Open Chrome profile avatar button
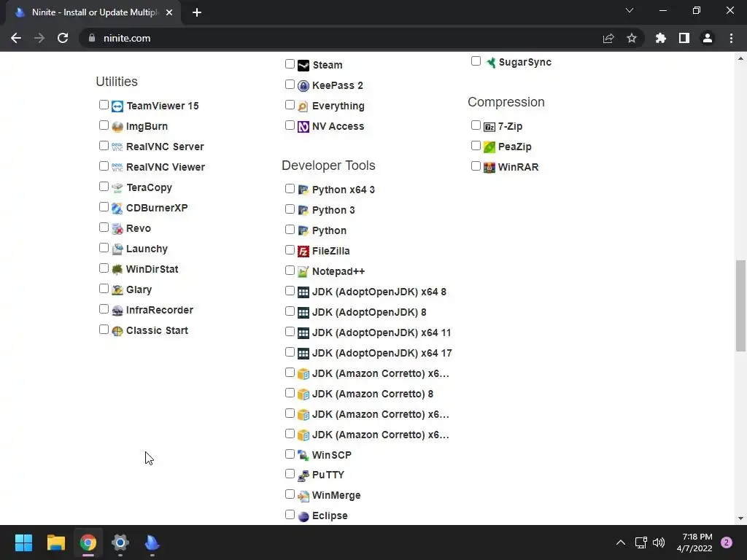This screenshot has height=560, width=747. [x=708, y=38]
